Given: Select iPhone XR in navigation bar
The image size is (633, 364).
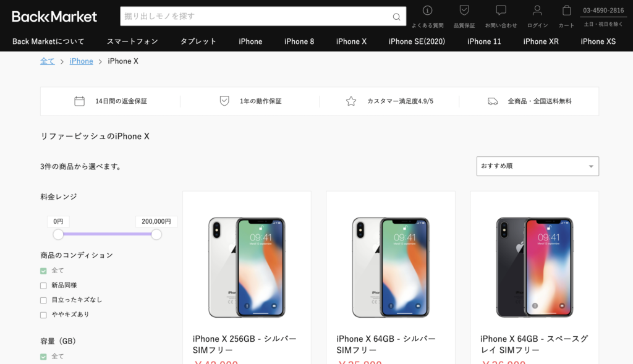Looking at the screenshot, I should (541, 41).
